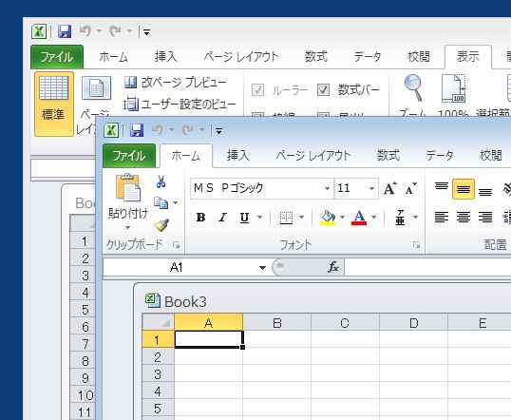Screen dimensions: 511x420
Task: Open front window Customize Quick Access Toolbar arrow
Action: point(218,131)
